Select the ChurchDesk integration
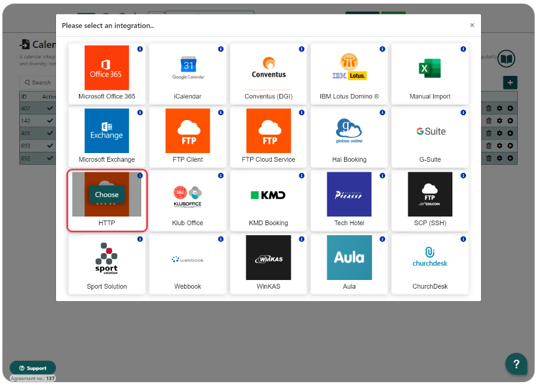 (430, 264)
